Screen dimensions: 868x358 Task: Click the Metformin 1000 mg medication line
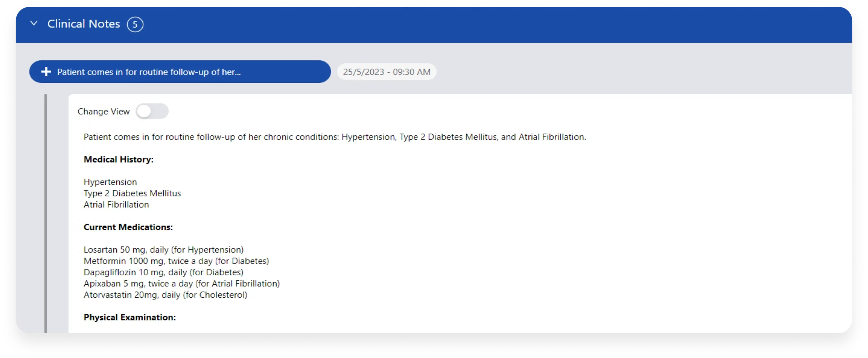tap(176, 261)
